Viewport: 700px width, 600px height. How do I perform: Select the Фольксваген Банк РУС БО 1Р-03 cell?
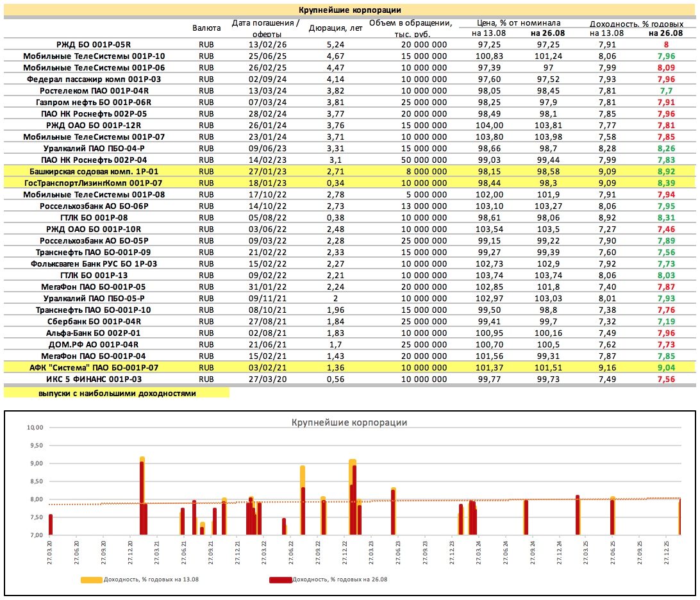[94, 263]
